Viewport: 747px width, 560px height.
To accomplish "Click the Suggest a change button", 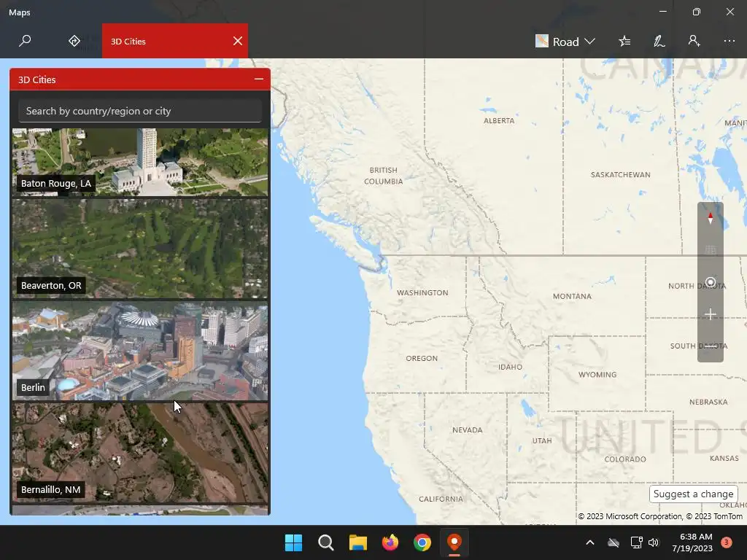I will point(693,494).
